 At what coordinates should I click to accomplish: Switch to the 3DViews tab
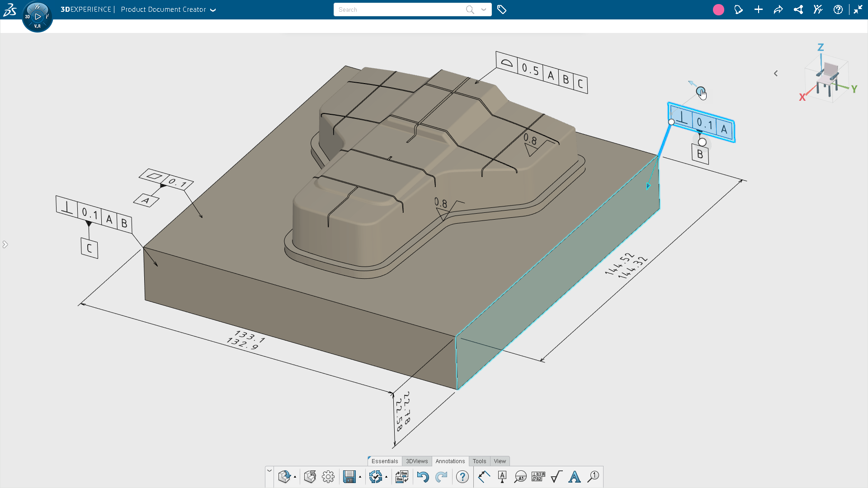point(417,461)
